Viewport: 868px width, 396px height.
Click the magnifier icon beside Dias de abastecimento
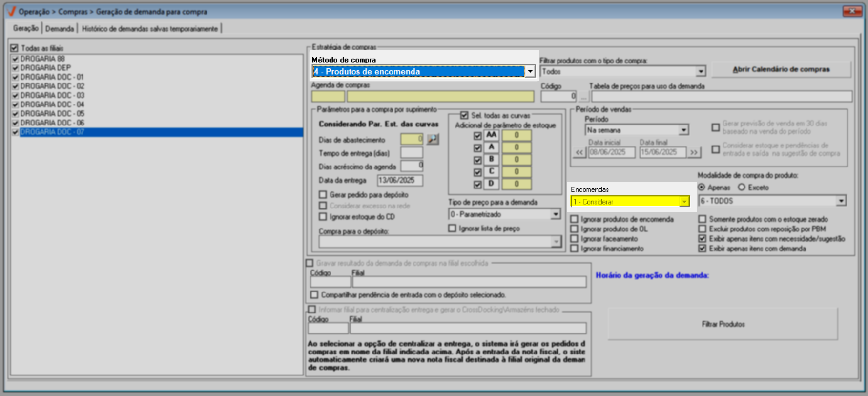[433, 140]
